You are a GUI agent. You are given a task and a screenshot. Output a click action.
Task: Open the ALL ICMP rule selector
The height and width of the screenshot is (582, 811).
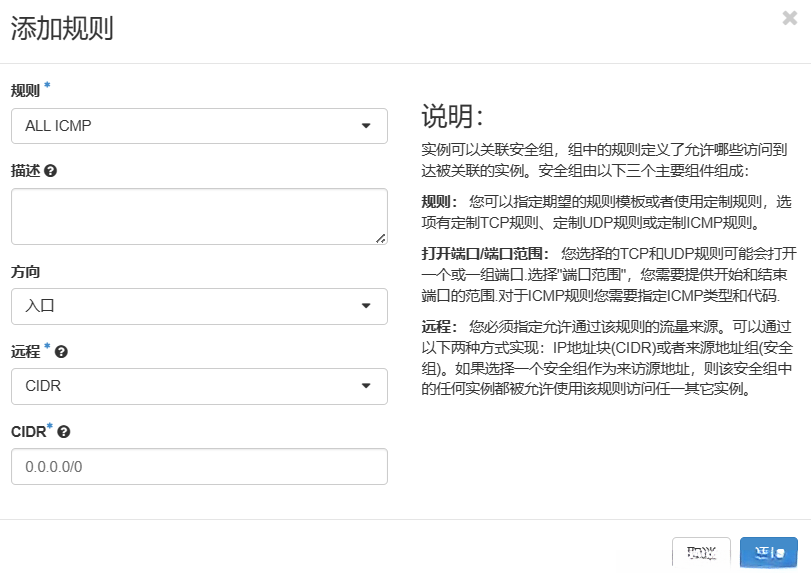click(x=199, y=126)
